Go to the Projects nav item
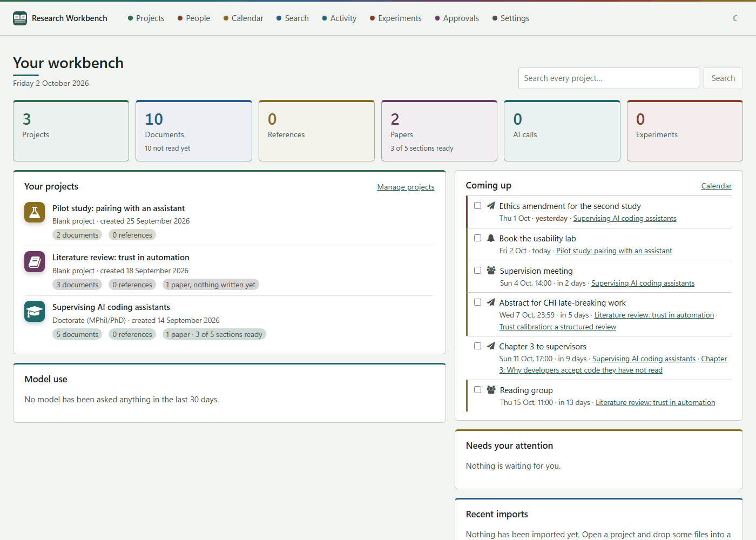The width and height of the screenshot is (756, 540). click(146, 18)
